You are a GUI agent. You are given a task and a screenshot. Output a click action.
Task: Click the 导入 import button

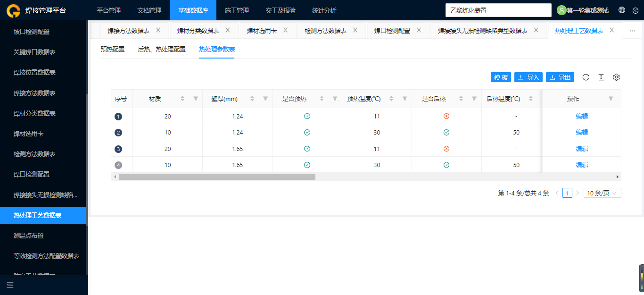click(528, 77)
